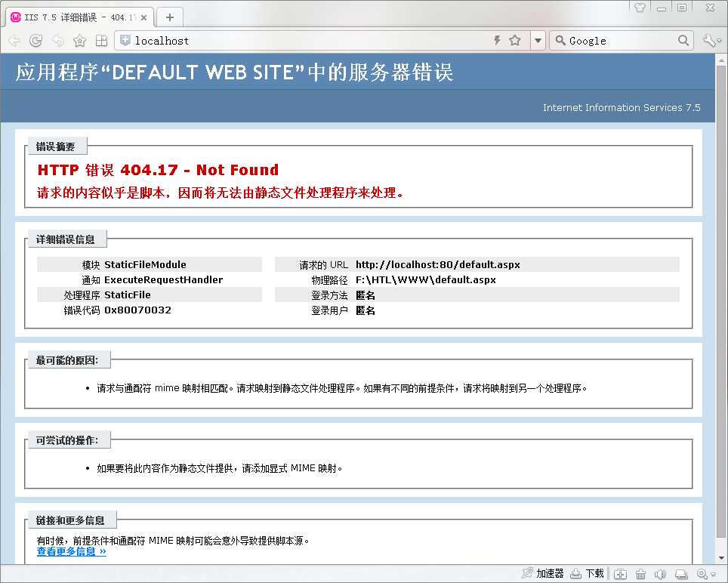This screenshot has width=728, height=583.
Task: Bookmark this page with the address bar star
Action: [514, 40]
